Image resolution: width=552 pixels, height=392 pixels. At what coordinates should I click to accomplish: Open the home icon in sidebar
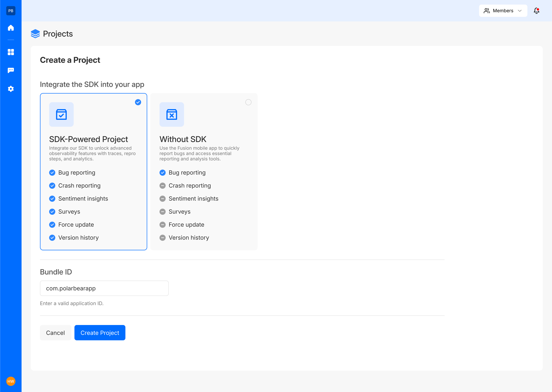[11, 28]
